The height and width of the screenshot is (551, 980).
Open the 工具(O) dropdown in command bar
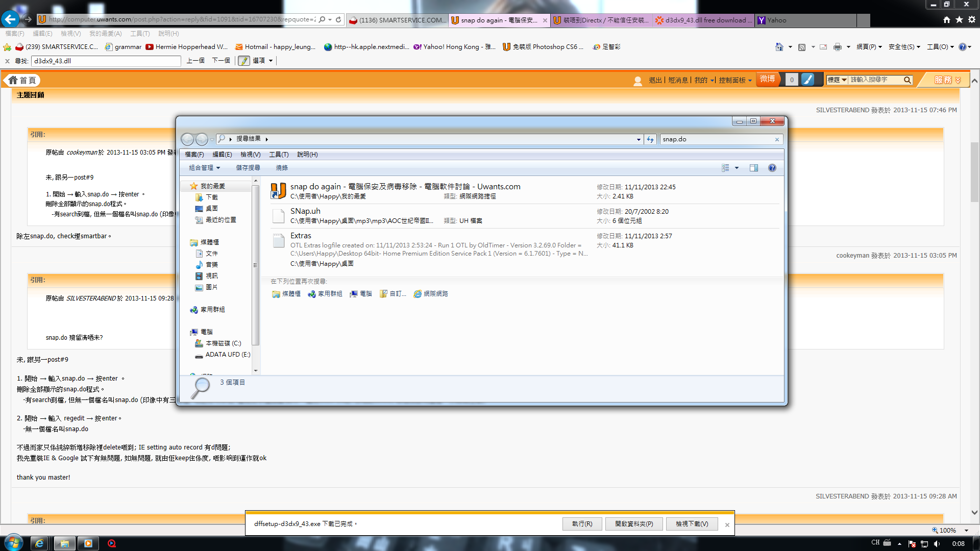coord(940,47)
